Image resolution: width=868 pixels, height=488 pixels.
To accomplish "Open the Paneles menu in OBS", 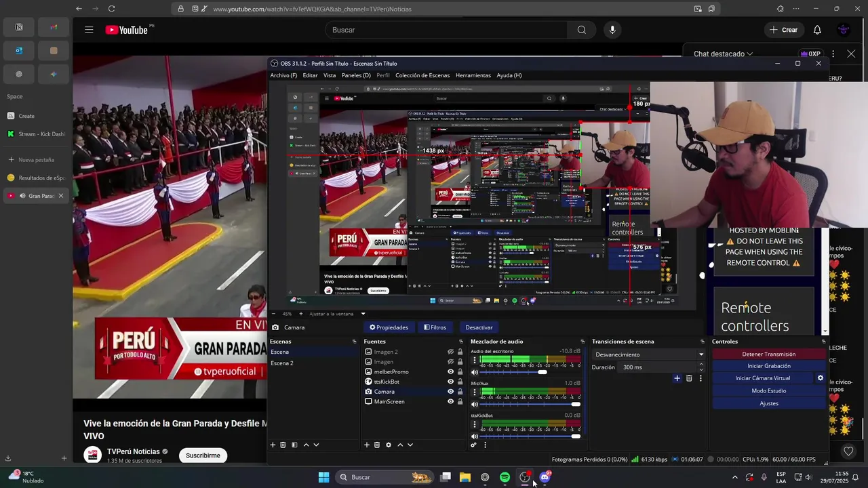I will coord(356,75).
